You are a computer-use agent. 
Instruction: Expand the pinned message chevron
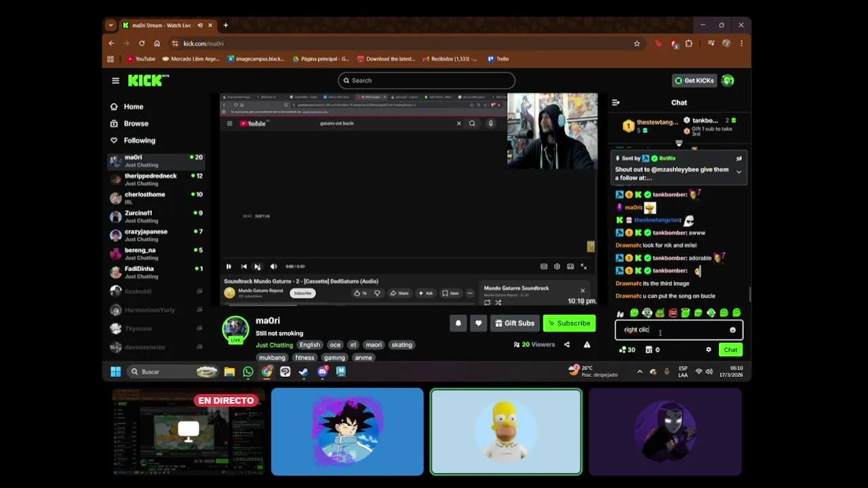739,172
